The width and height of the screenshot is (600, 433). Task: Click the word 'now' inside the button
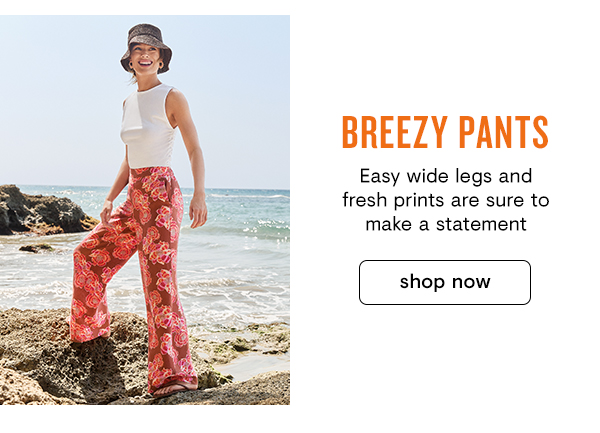471,282
